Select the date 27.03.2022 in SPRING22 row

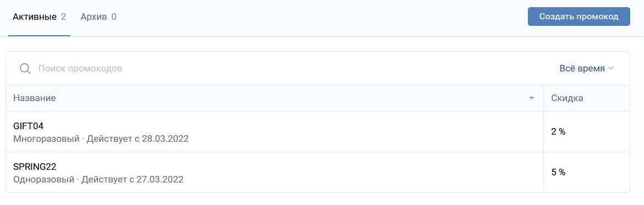pos(160,180)
